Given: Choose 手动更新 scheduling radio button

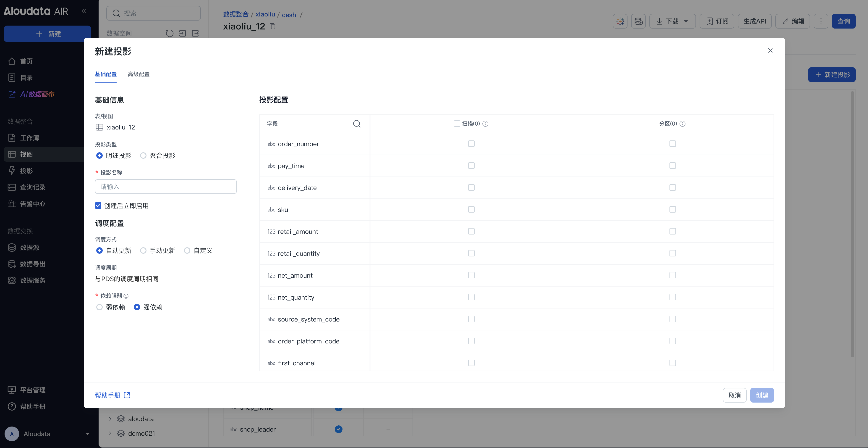Looking at the screenshot, I should [x=143, y=250].
